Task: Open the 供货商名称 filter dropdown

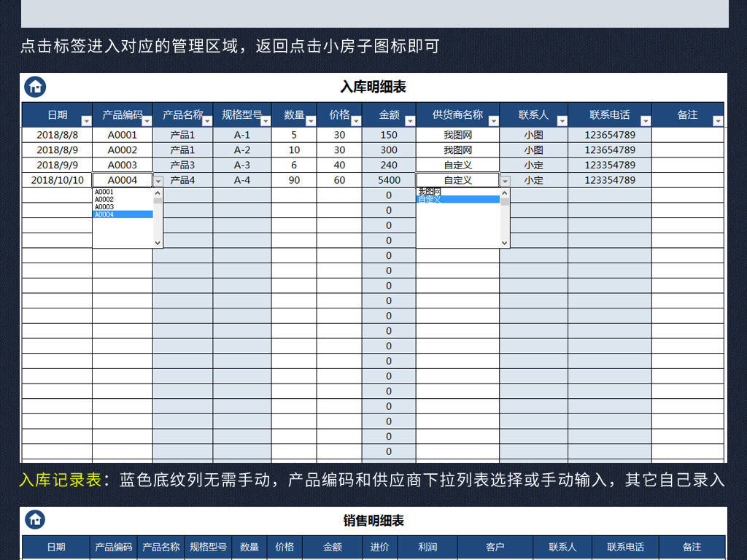Action: coord(494,121)
